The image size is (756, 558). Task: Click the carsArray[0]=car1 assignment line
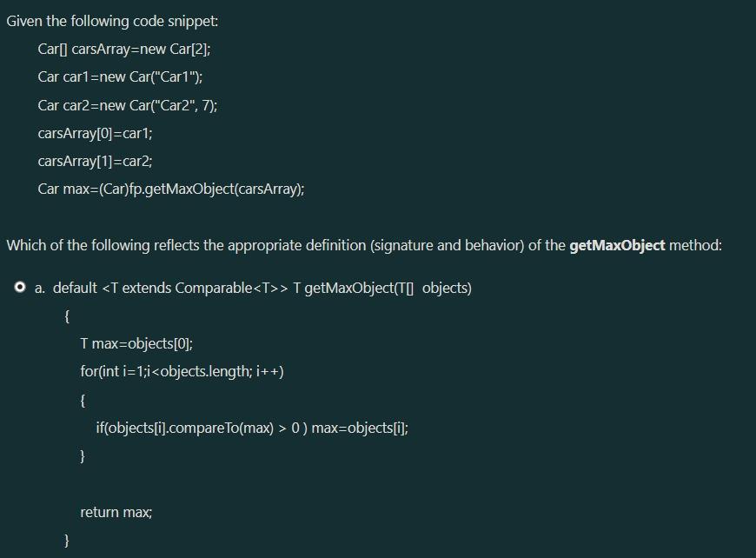click(96, 133)
